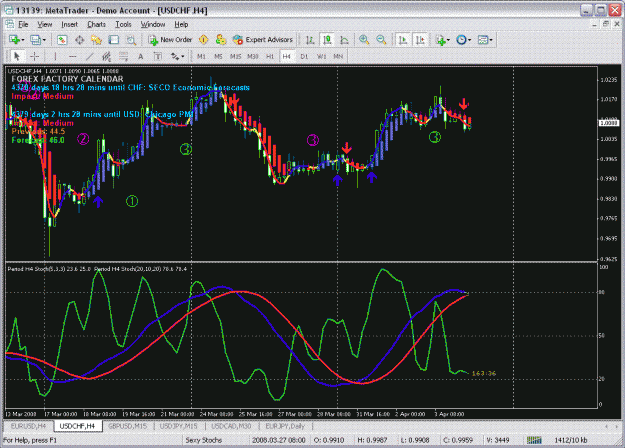Click the 1412/10 kb traffic indicator
Screen dimensions: 625x448
(x=571, y=440)
